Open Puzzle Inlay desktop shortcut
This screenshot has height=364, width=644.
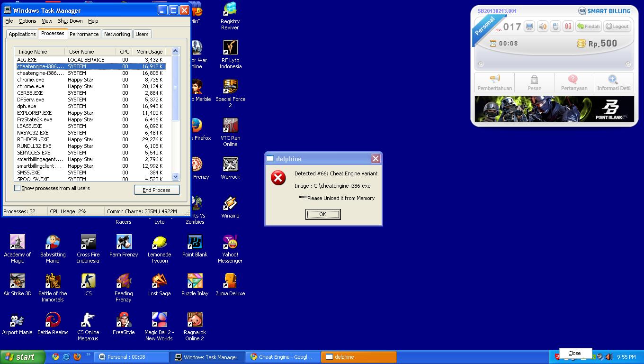(195, 285)
